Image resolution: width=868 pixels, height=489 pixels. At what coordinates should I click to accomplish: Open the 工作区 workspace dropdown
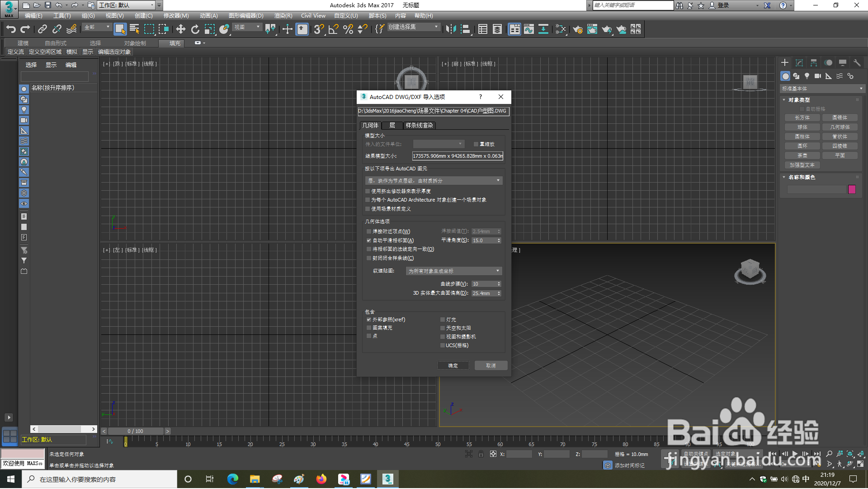point(127,5)
